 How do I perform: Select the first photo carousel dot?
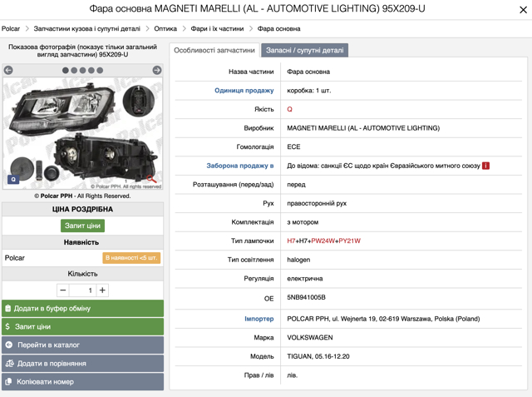tap(66, 70)
